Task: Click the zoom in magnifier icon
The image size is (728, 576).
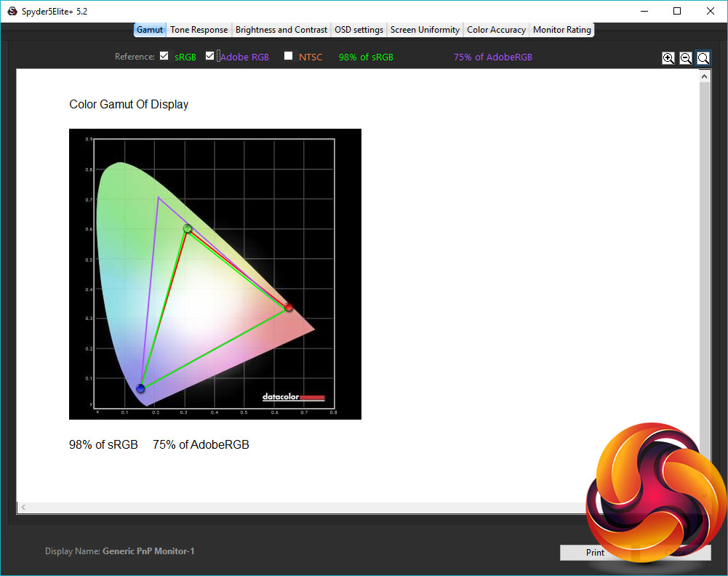Action: [668, 58]
